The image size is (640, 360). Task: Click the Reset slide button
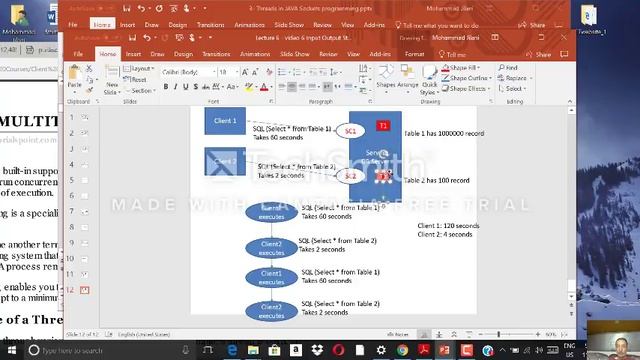(x=135, y=80)
